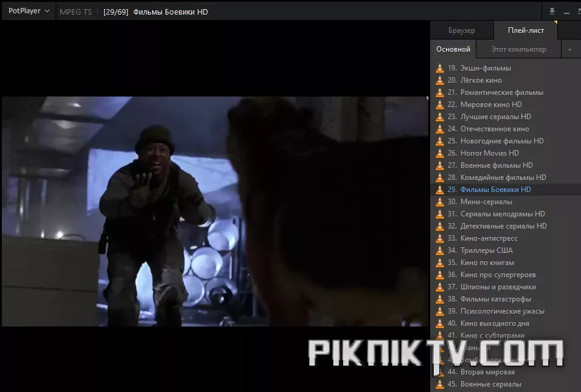Click the cone icon beside Кино по книгам

click(x=440, y=263)
